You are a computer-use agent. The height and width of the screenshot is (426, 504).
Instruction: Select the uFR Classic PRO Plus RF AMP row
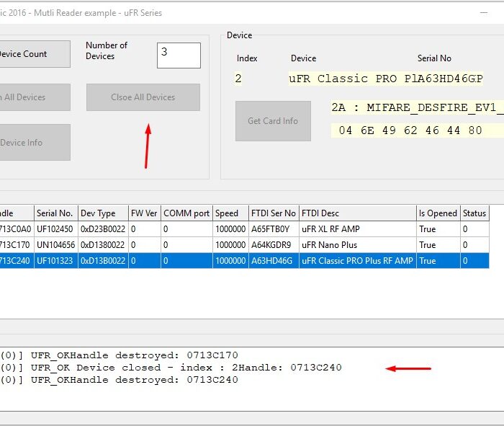point(244,261)
